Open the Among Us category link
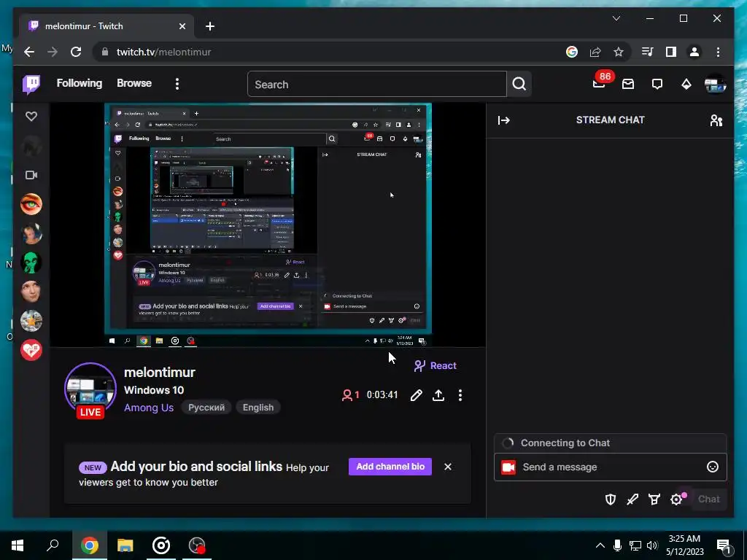The height and width of the screenshot is (560, 747). point(149,408)
